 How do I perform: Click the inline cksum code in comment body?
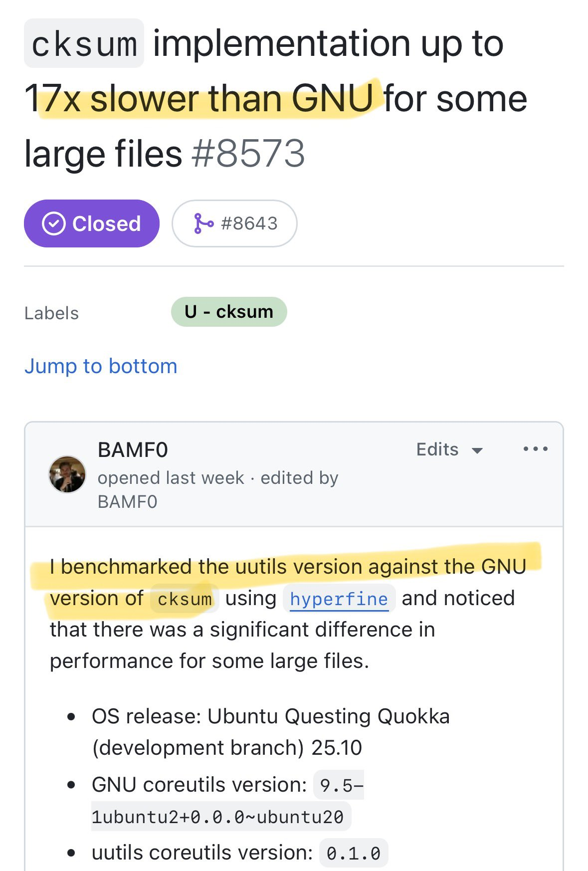[x=185, y=599]
